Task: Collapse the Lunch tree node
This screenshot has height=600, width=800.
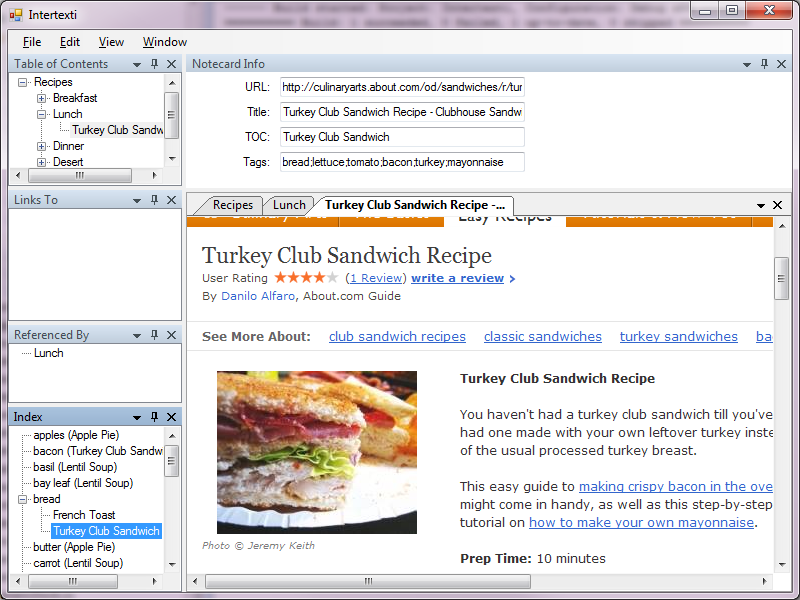Action: pyautogui.click(x=41, y=114)
